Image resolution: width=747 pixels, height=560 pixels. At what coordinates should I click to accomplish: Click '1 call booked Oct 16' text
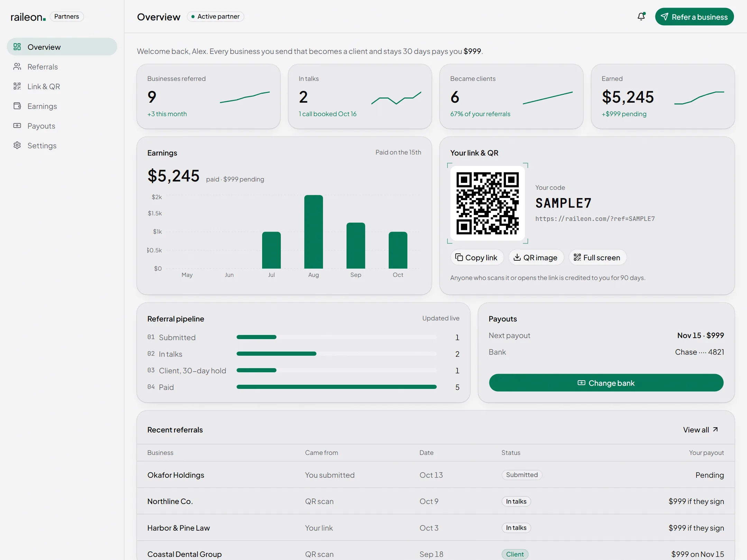(x=328, y=114)
